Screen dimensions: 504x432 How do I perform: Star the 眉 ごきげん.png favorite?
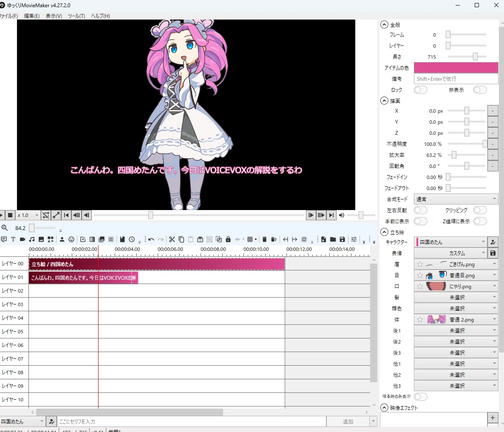pos(420,264)
